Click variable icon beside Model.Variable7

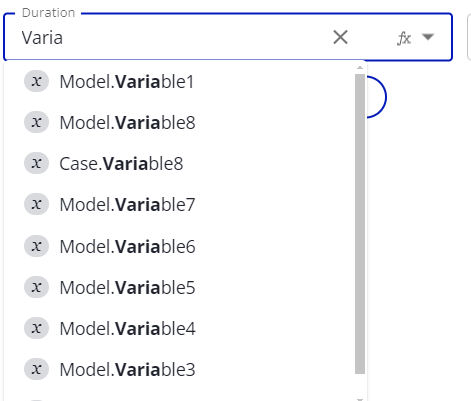[36, 204]
